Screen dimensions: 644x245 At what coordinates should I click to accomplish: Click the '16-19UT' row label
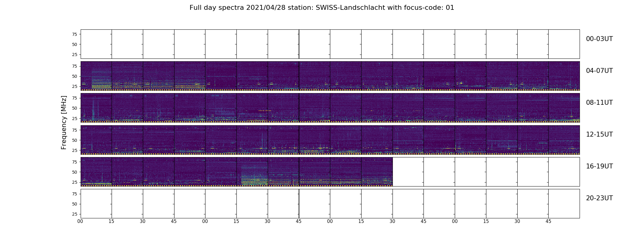click(x=599, y=166)
